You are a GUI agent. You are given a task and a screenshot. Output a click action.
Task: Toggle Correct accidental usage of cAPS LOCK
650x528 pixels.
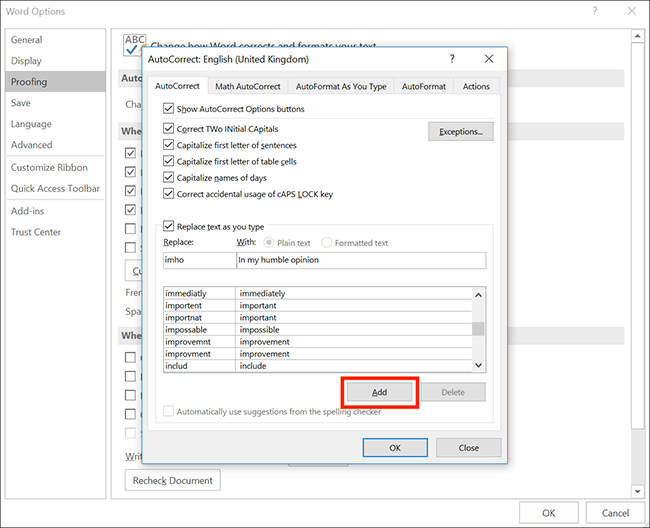click(x=168, y=194)
